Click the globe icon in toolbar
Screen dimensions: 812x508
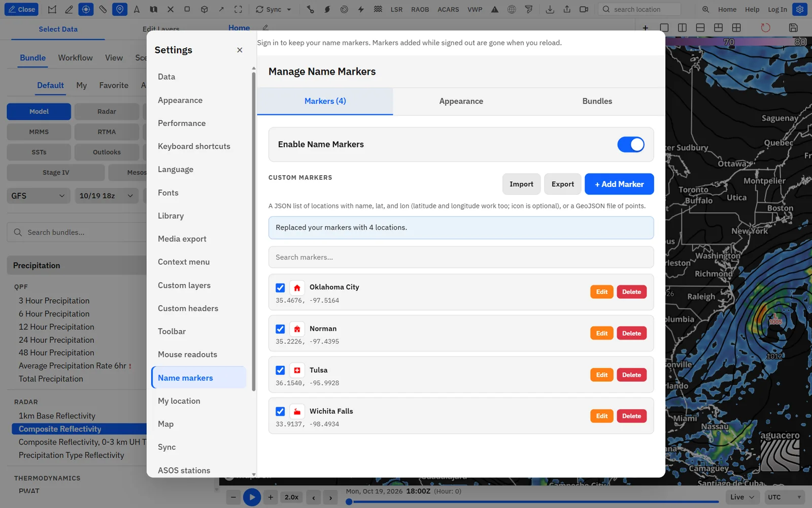(x=512, y=9)
